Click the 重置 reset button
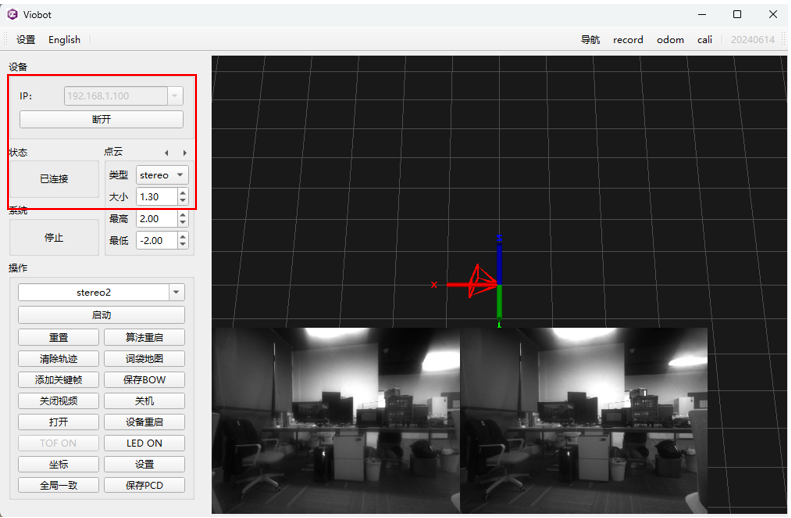 tap(59, 337)
